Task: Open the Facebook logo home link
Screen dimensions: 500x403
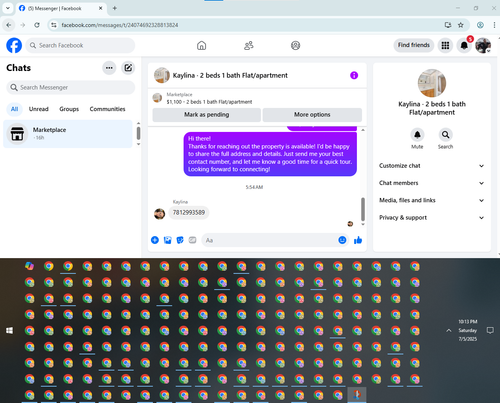Action: [x=14, y=45]
